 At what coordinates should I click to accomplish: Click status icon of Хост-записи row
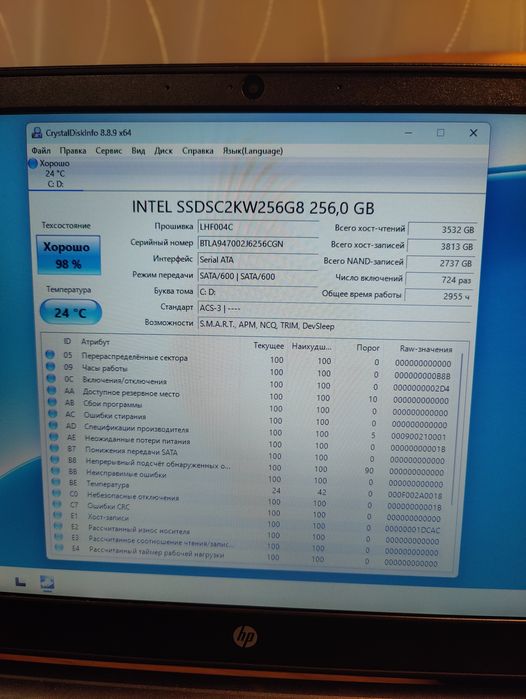click(x=57, y=515)
